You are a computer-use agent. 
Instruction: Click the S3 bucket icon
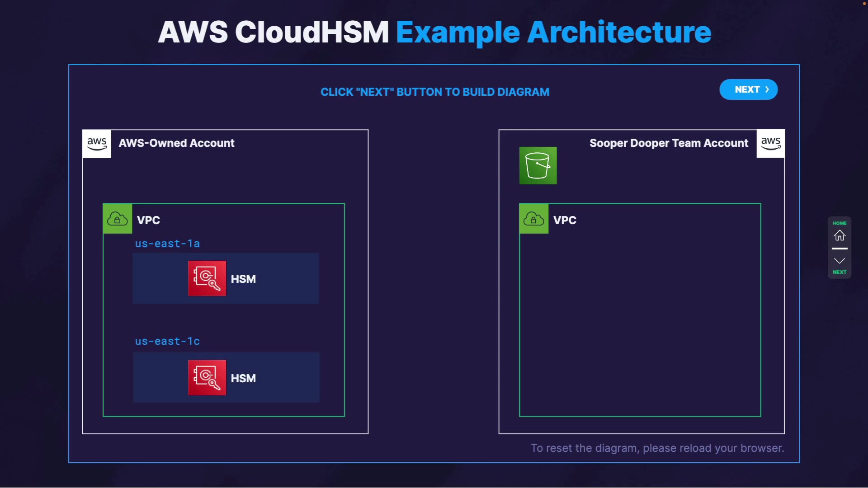coord(538,165)
